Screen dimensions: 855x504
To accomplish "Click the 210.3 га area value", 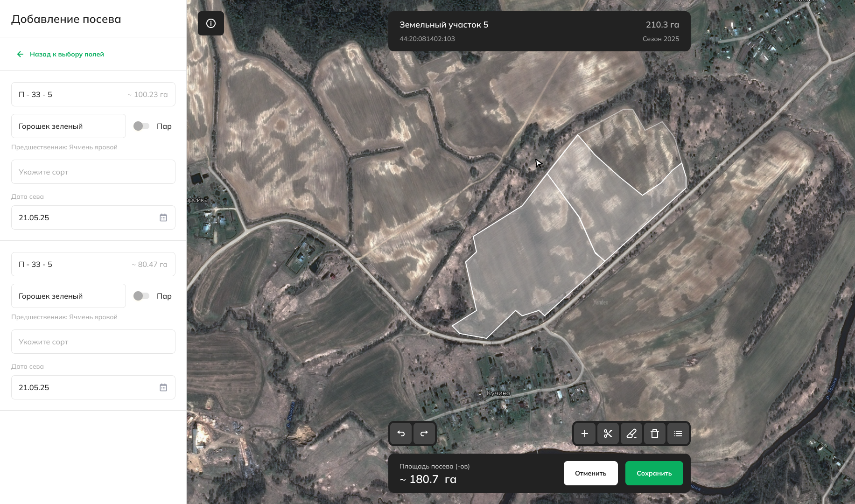I will (x=663, y=25).
